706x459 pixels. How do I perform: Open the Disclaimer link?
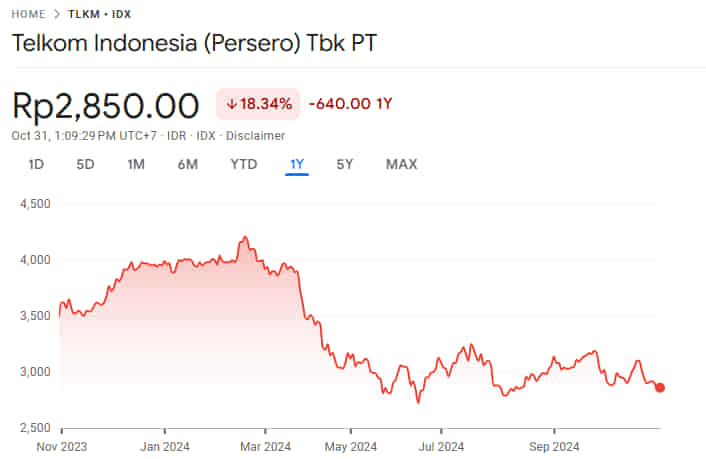[x=255, y=136]
